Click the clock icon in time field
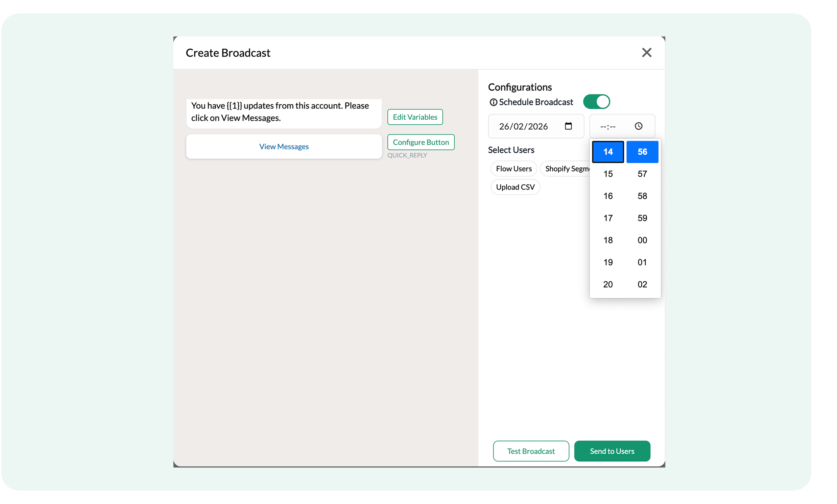Viewport: 837px width, 504px height. pos(638,126)
